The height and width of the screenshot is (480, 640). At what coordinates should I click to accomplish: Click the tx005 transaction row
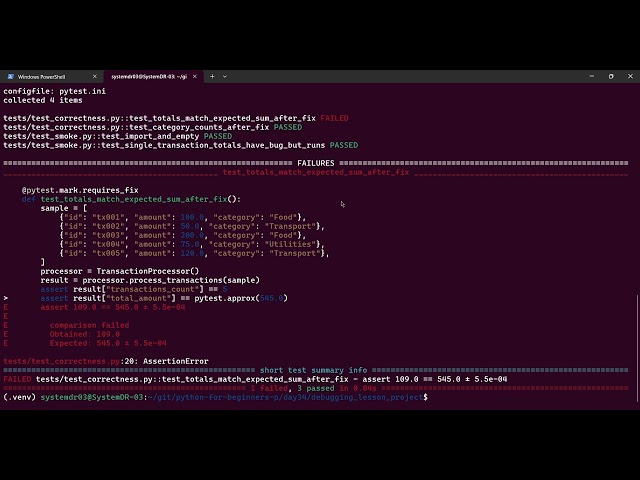(194, 253)
